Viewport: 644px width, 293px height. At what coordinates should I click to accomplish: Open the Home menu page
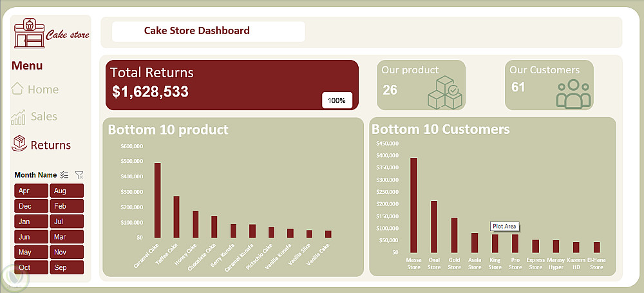pos(43,89)
